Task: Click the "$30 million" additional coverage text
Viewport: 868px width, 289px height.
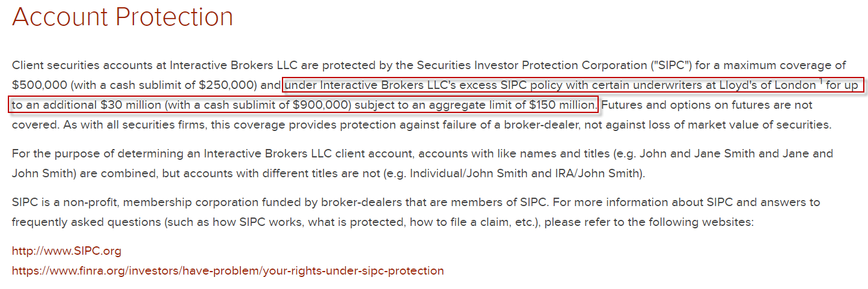Action: 130,105
